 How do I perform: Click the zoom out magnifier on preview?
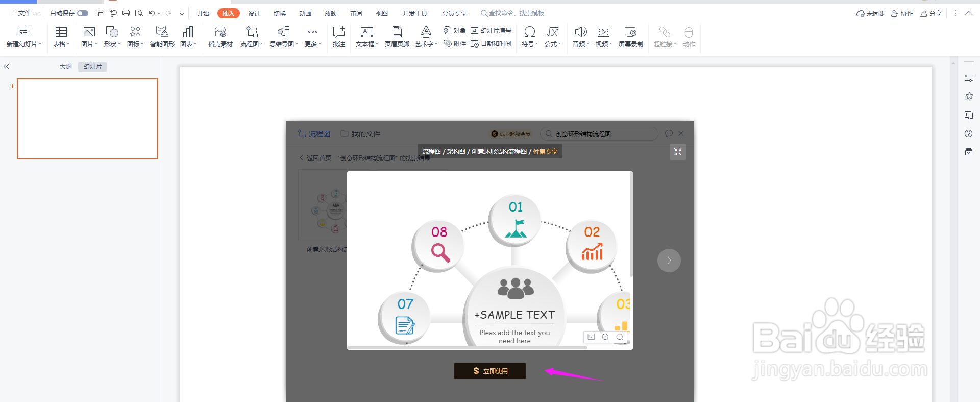point(620,337)
